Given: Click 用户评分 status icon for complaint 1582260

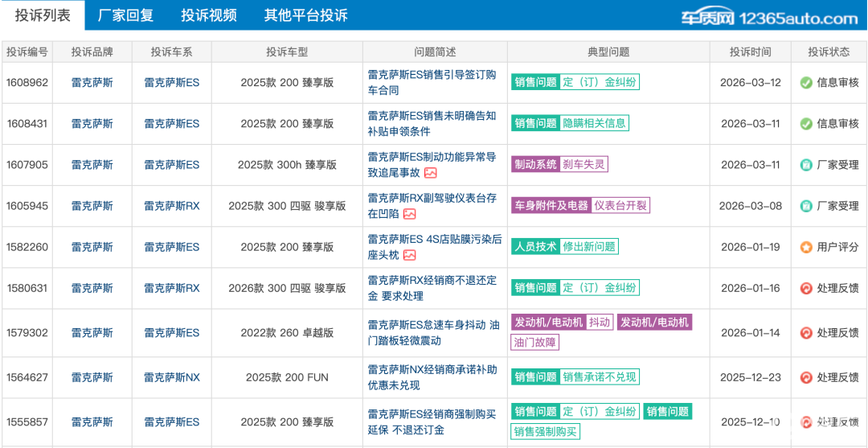Looking at the screenshot, I should coord(806,247).
